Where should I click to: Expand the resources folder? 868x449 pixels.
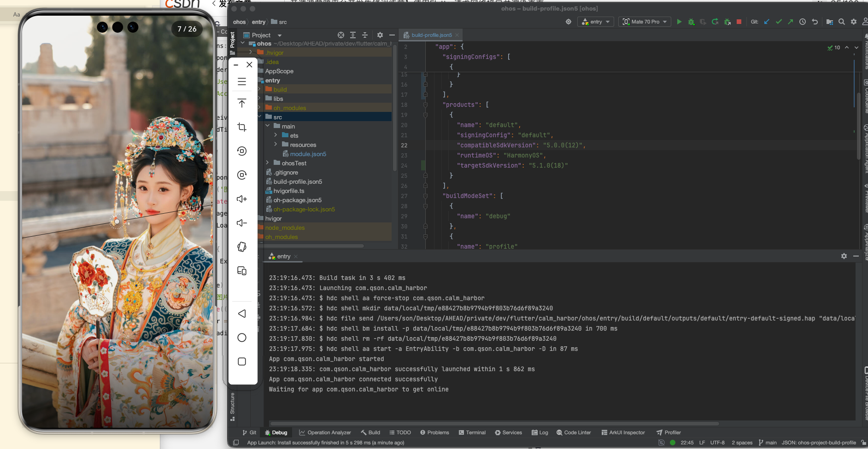pos(276,145)
